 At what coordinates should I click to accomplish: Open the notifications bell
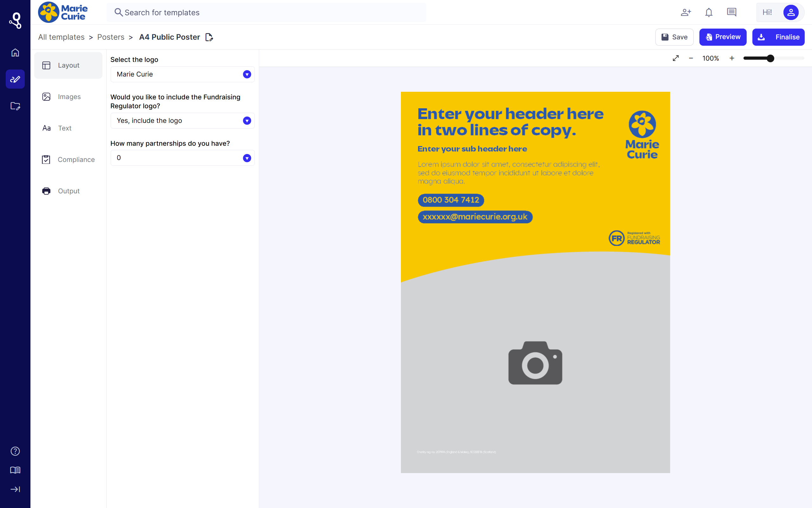[x=709, y=12]
